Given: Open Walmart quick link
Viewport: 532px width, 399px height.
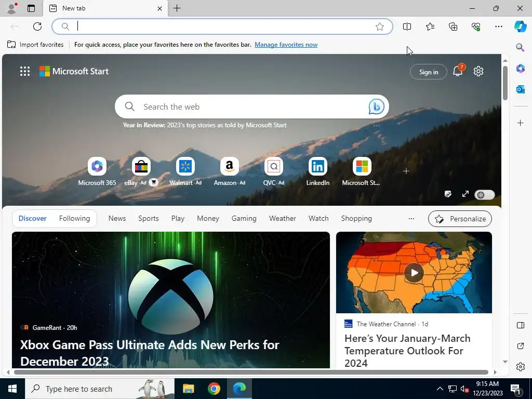Looking at the screenshot, I should [185, 171].
